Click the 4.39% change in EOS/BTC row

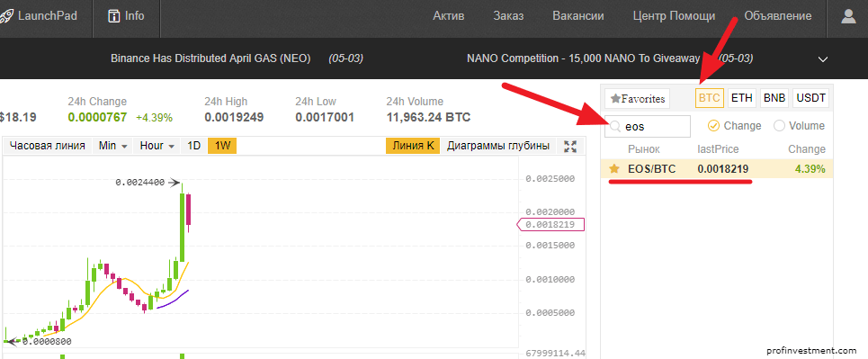[810, 169]
